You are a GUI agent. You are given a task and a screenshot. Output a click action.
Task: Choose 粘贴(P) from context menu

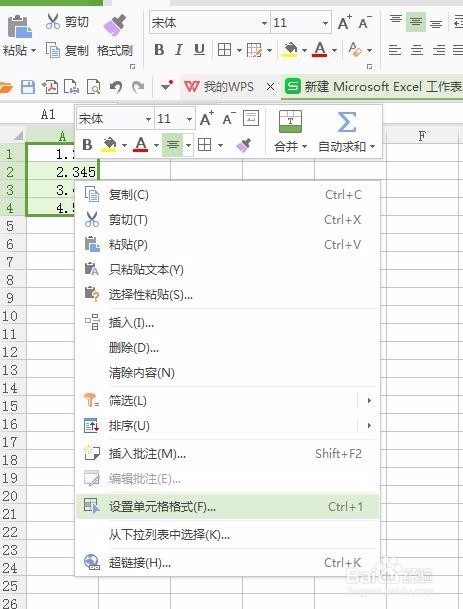(x=227, y=245)
